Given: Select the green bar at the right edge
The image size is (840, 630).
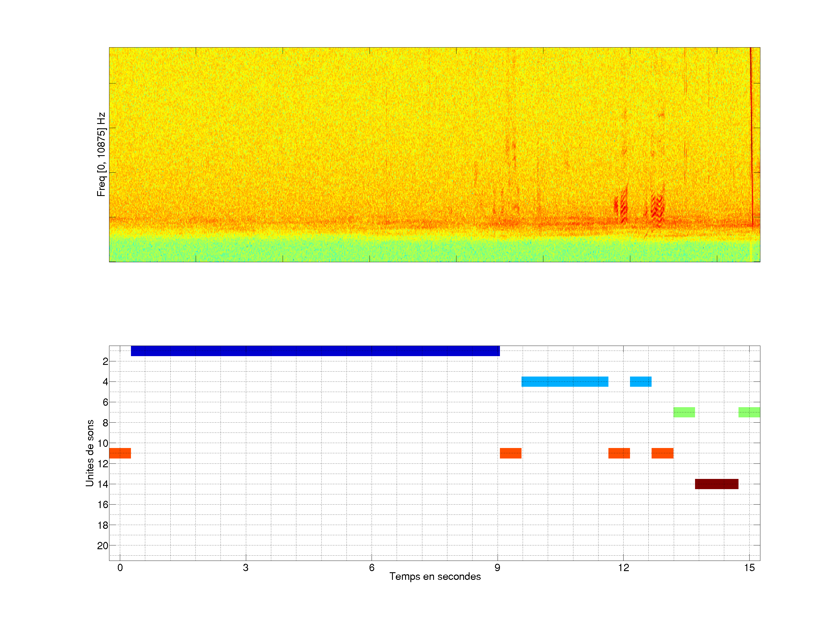Looking at the screenshot, I should pyautogui.click(x=749, y=412).
